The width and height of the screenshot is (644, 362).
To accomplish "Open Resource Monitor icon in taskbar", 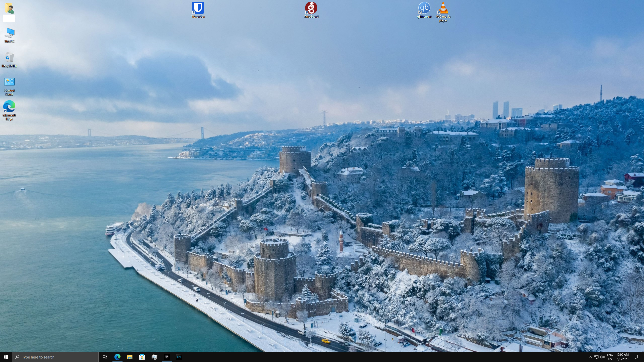I will coord(154,357).
